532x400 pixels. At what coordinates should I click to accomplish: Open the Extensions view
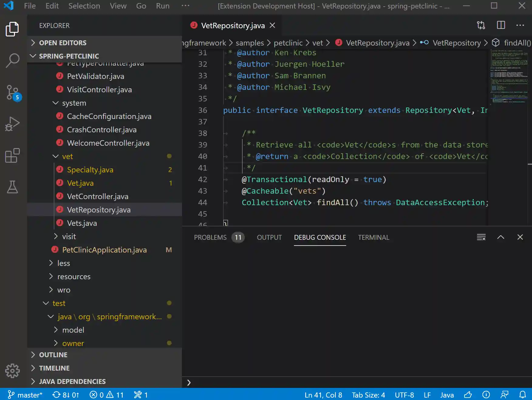[x=12, y=156]
